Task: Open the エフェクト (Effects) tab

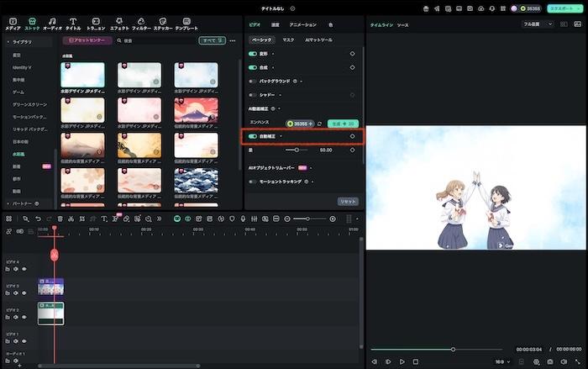Action: pos(119,24)
